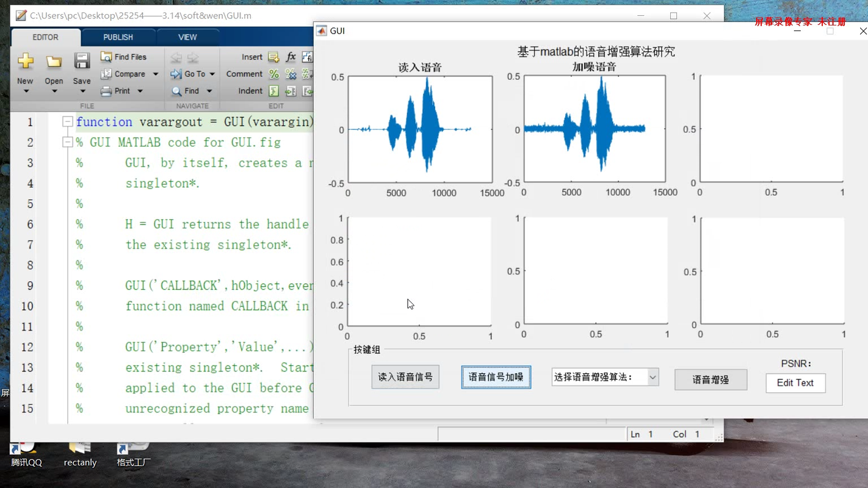Click the Compare documents icon
This screenshot has width=868, height=488.
point(106,74)
